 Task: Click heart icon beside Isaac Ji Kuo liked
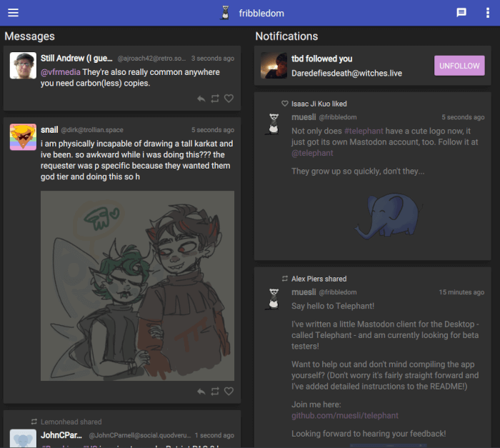[285, 104]
